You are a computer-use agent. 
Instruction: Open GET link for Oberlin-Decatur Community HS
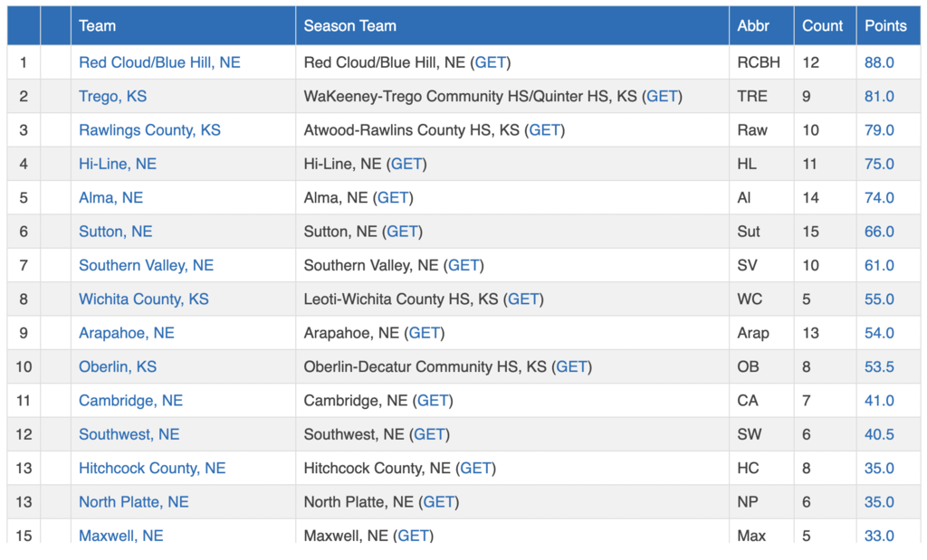point(571,366)
